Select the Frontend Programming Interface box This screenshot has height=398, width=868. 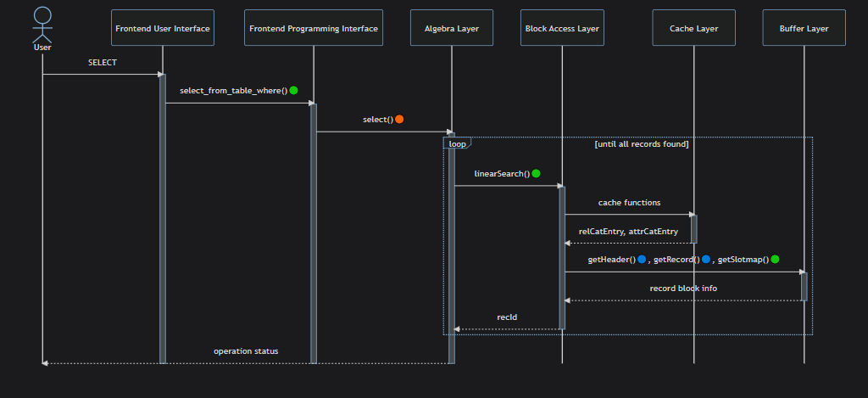[314, 28]
